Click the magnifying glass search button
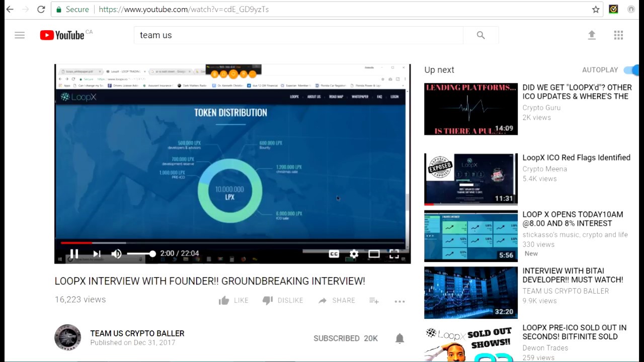The image size is (644, 362). click(x=481, y=35)
